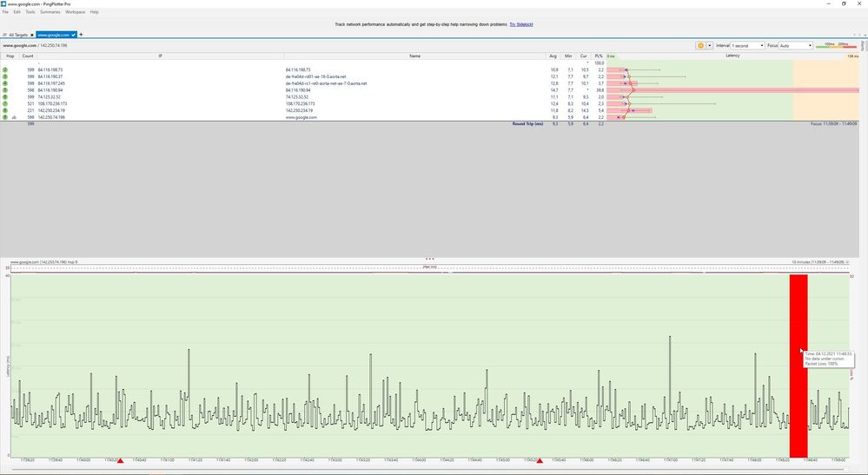This screenshot has width=868, height=475.
Task: Add a new target tab with plus
Action: 82,35
